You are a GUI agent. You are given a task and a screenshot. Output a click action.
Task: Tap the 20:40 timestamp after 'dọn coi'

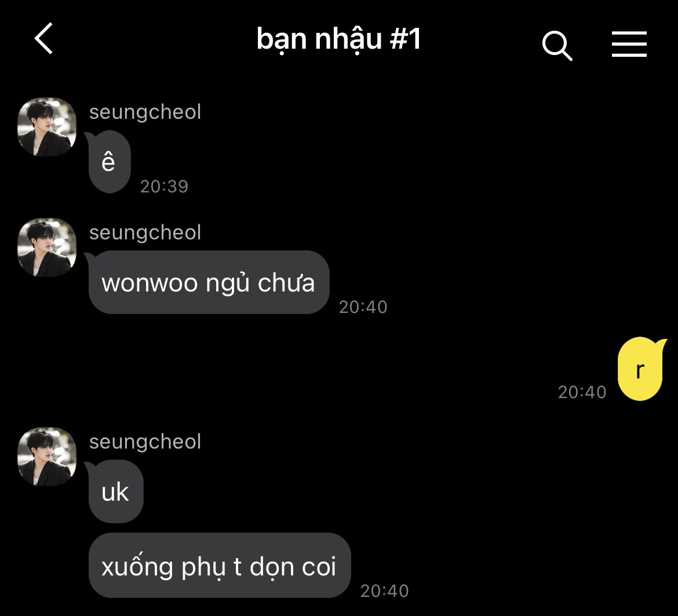tap(385, 591)
